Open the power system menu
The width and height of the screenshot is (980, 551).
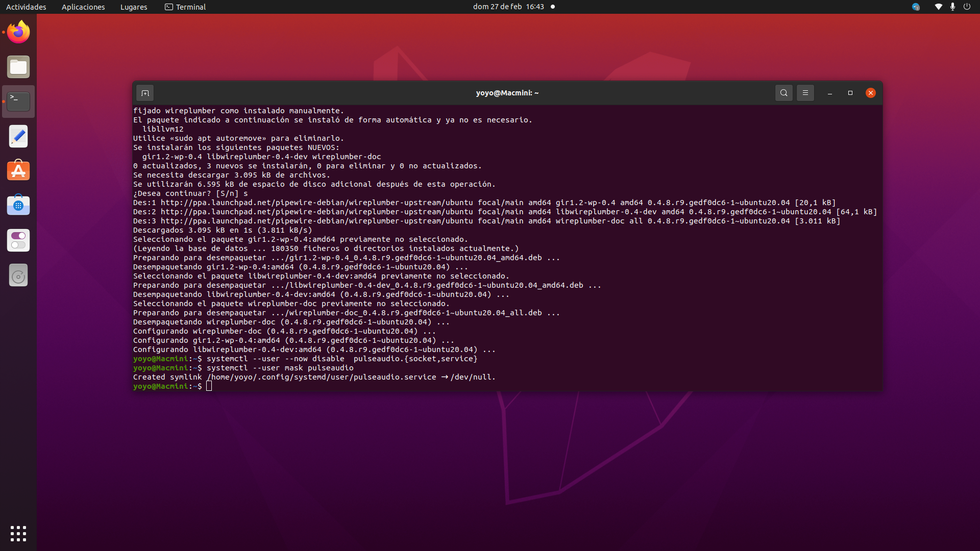(x=967, y=7)
